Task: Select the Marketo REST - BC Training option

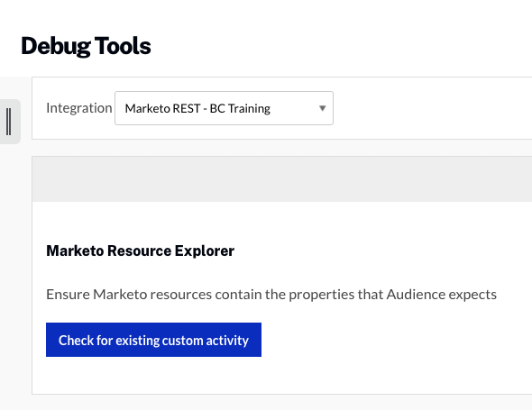Action: click(197, 108)
